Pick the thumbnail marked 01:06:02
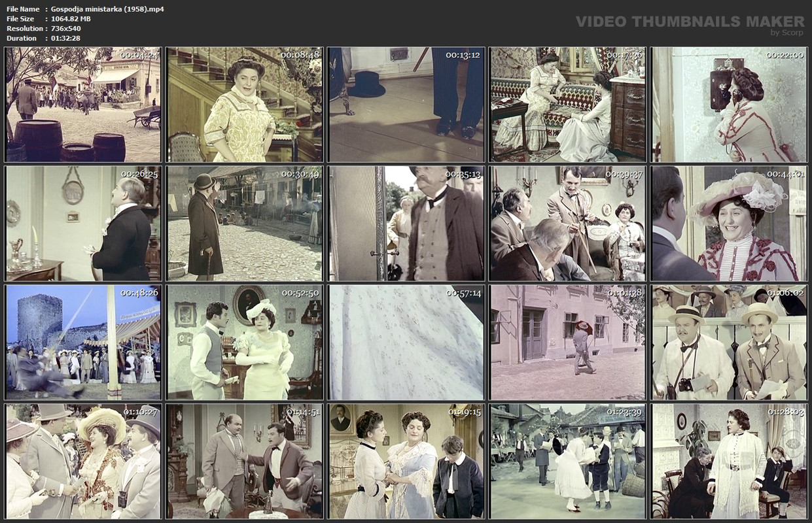Image resolution: width=812 pixels, height=523 pixels. click(x=729, y=342)
